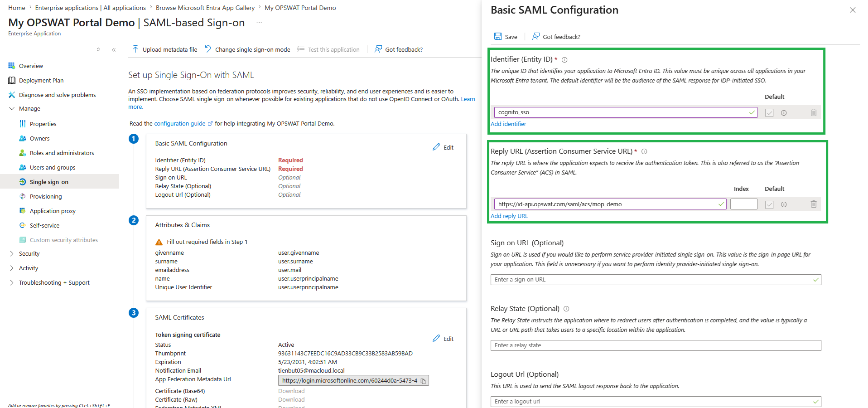
Task: Collapse the Manage section
Action: [x=12, y=109]
